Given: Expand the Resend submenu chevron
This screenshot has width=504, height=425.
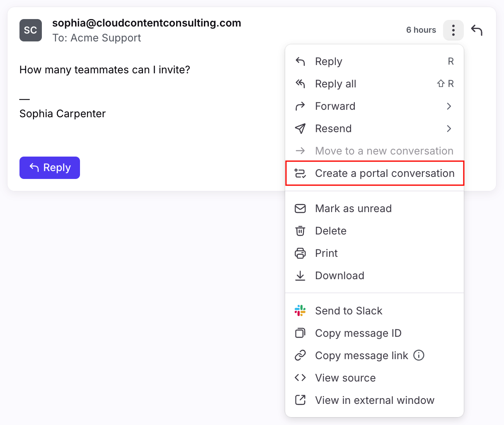Looking at the screenshot, I should [449, 129].
